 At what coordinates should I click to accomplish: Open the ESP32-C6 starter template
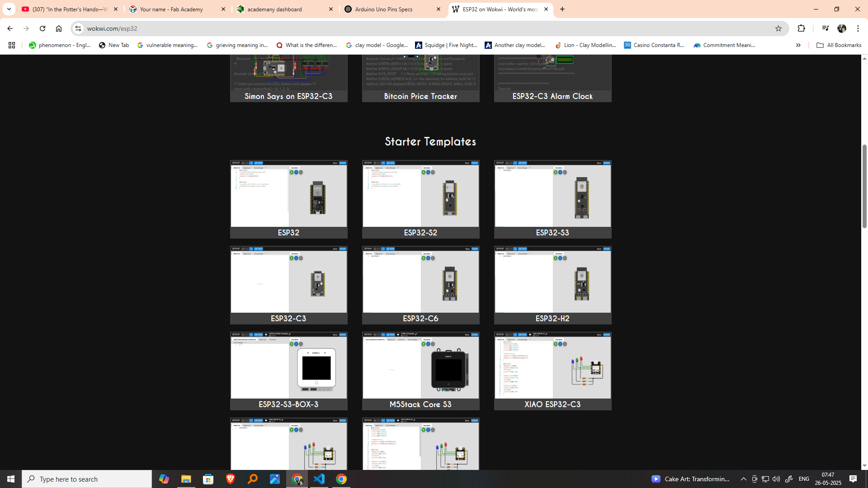(x=420, y=285)
